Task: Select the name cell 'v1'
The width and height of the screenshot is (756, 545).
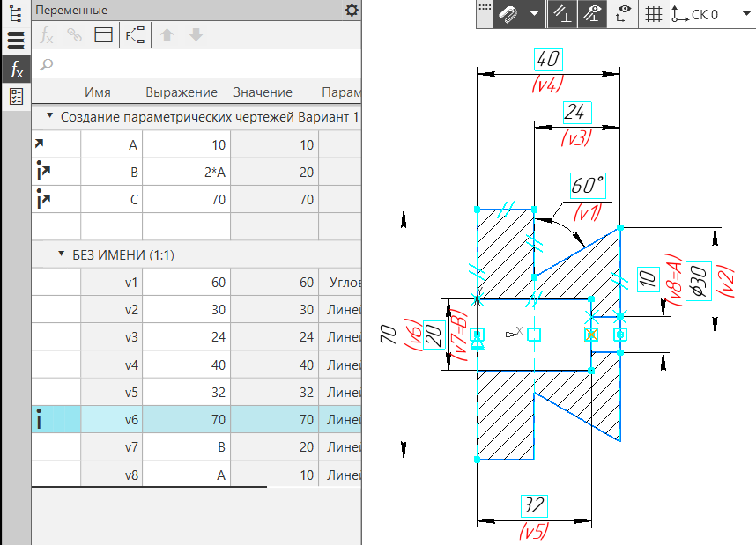Action: [111, 283]
